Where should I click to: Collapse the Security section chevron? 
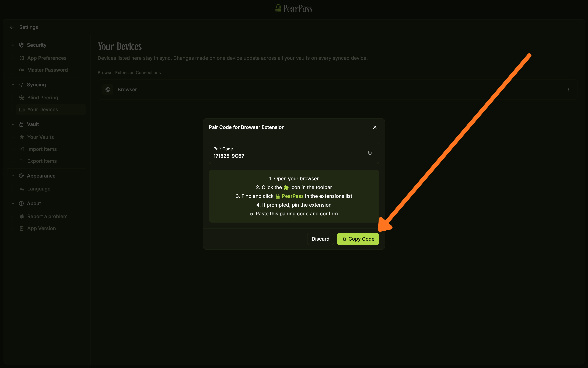click(x=13, y=45)
